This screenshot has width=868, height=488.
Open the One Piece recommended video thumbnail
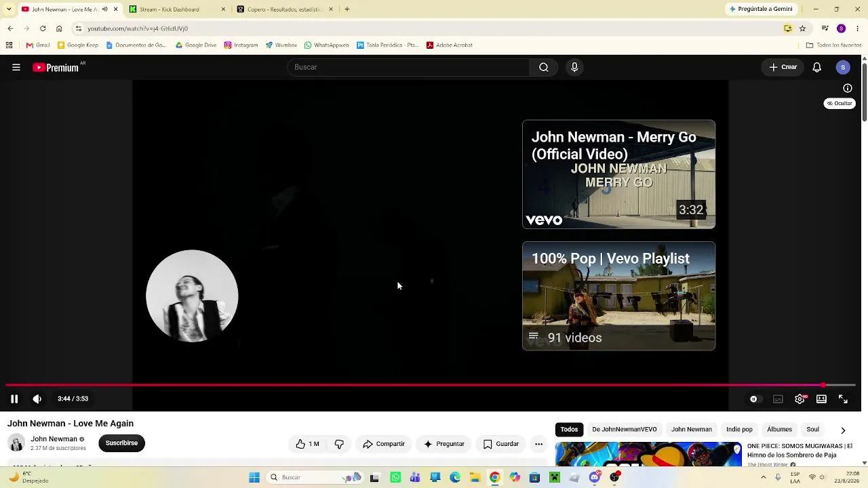[x=648, y=455]
